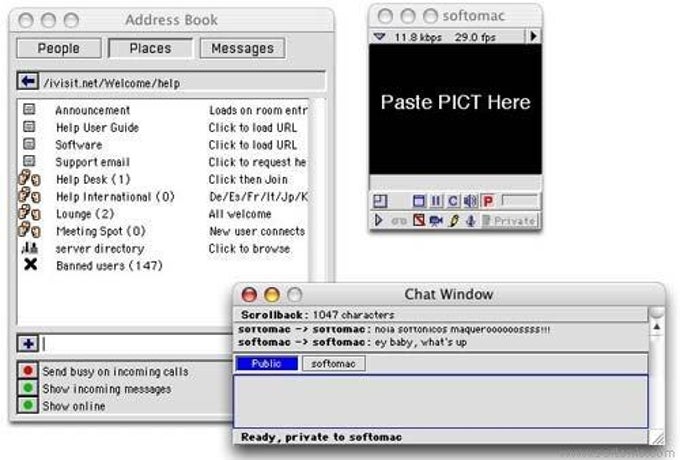
Task: Click the window icon in softomac toolbar
Action: (418, 201)
